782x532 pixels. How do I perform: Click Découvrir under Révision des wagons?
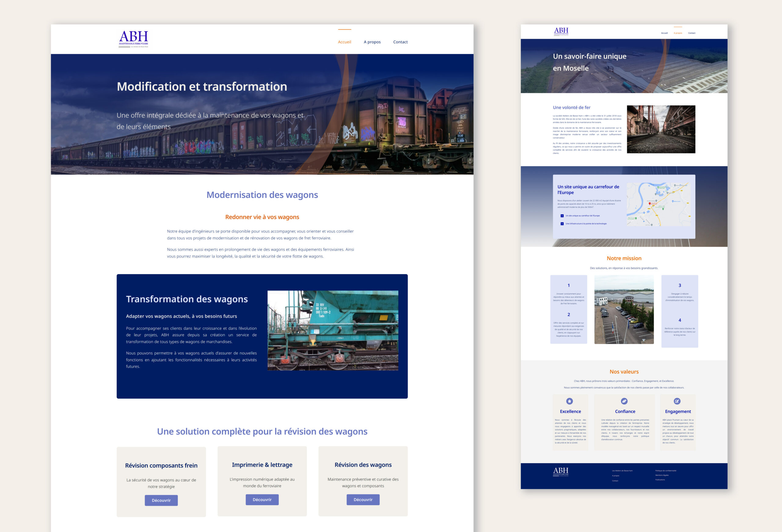(363, 500)
